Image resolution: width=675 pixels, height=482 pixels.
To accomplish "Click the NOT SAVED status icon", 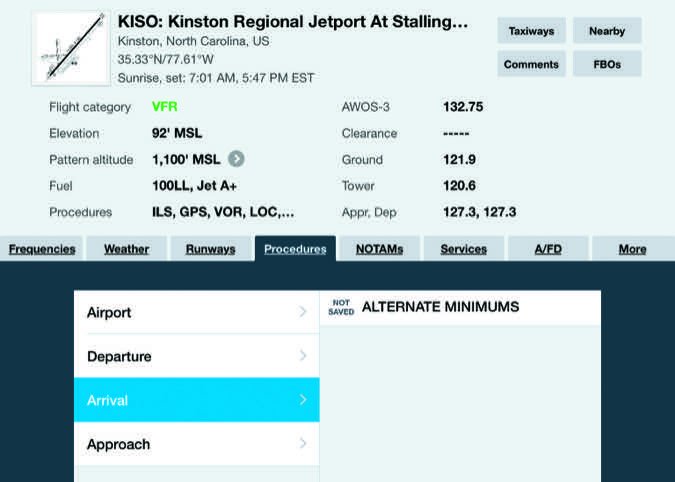I will pyautogui.click(x=341, y=307).
